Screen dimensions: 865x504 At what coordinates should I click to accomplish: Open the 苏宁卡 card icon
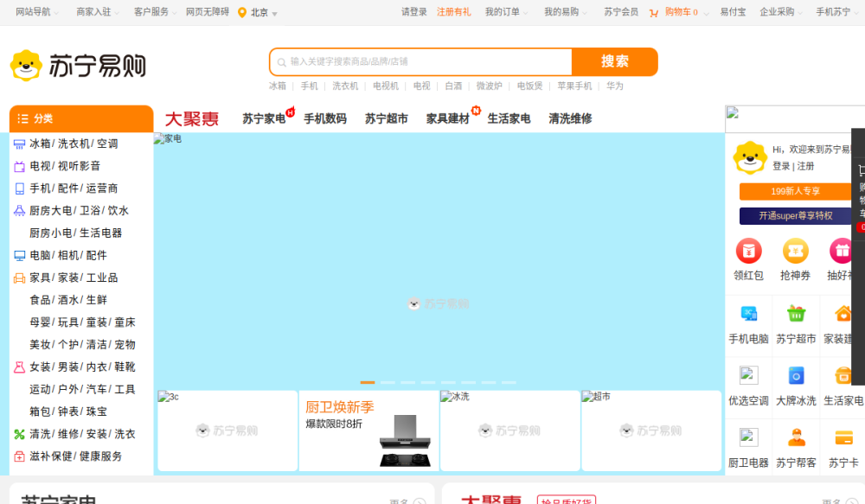pyautogui.click(x=843, y=437)
